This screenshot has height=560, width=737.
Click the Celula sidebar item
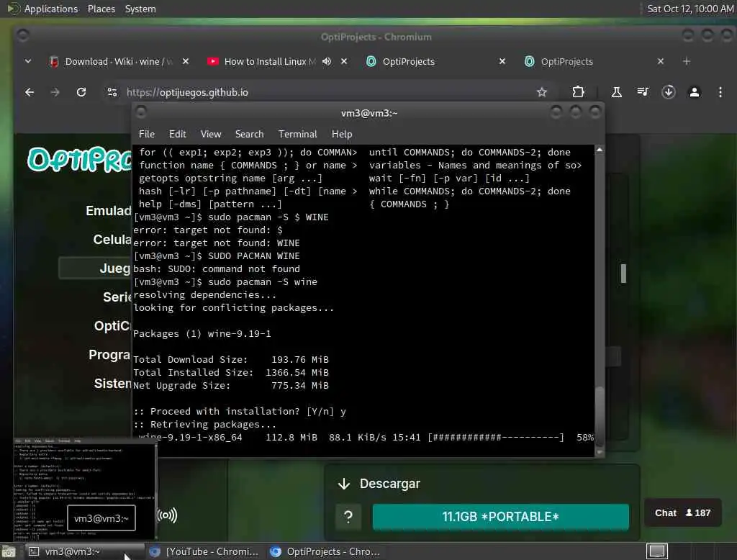(x=112, y=239)
